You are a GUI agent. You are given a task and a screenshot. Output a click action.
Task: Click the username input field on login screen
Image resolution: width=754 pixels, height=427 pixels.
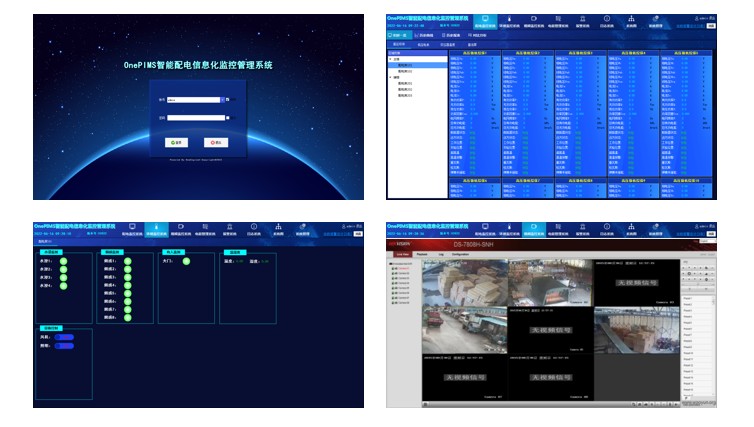coord(193,100)
